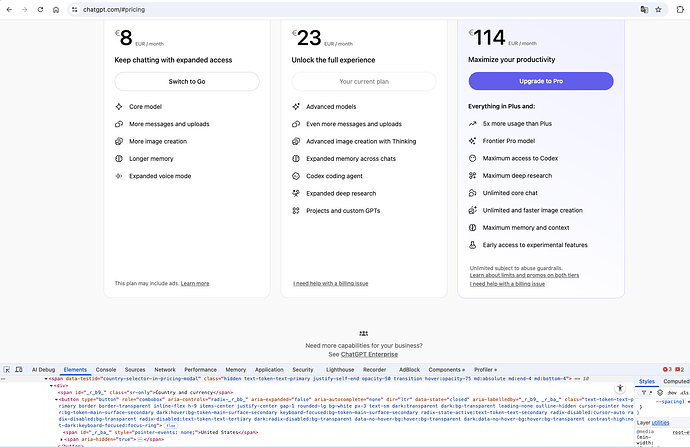
Task: Switch to the Console tab
Action: 106,370
